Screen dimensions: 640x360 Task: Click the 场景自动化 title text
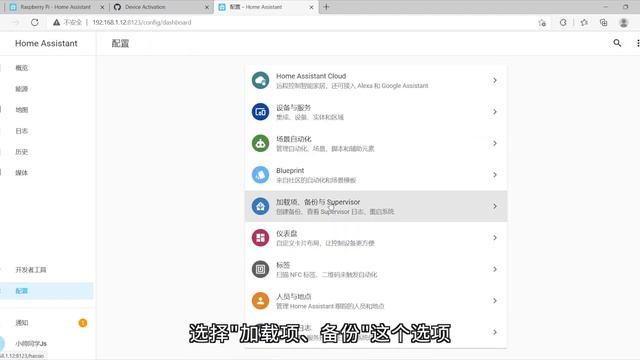[293, 139]
